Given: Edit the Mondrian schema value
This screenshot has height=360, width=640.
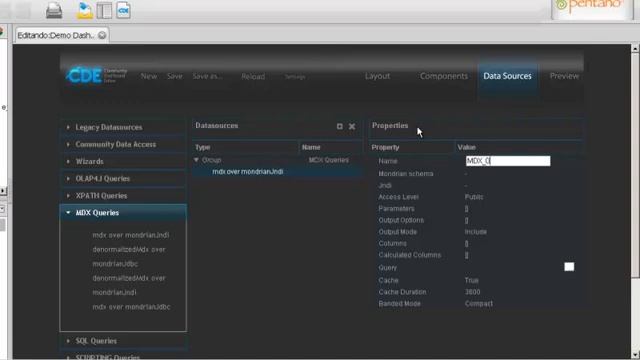Looking at the screenshot, I should coord(466,174).
